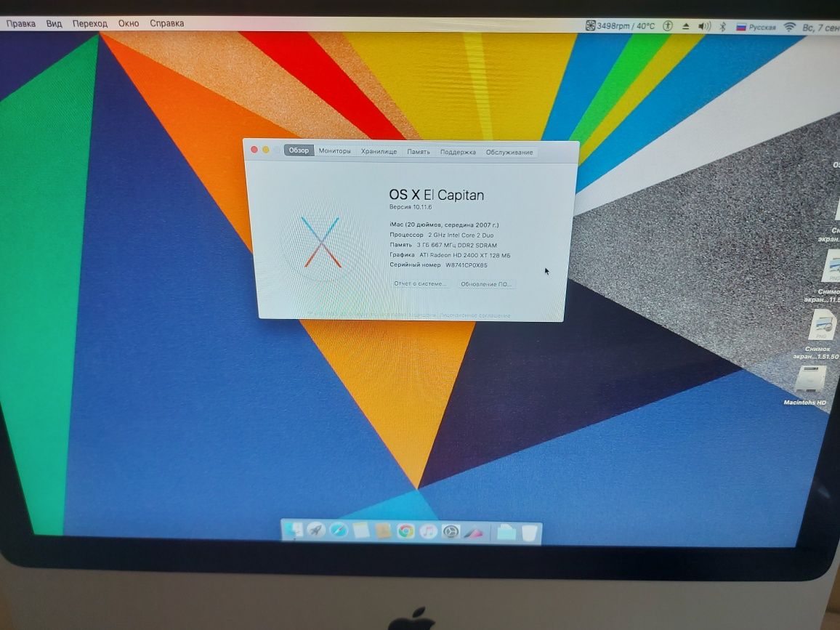Switch to the Обзор tab
Screen dimensions: 840x630
tap(299, 150)
